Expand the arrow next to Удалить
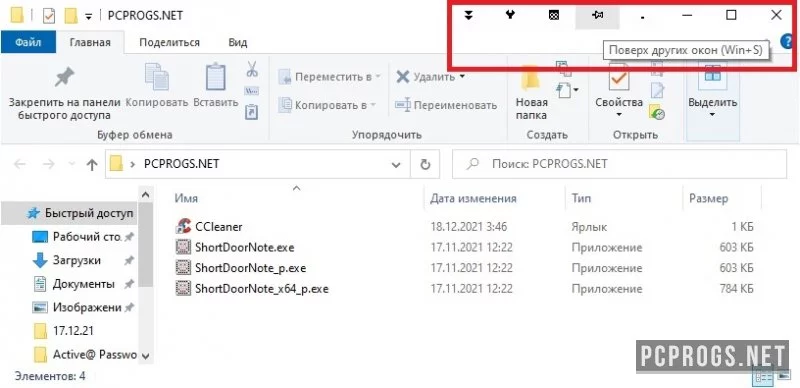800x388 pixels. coord(462,77)
